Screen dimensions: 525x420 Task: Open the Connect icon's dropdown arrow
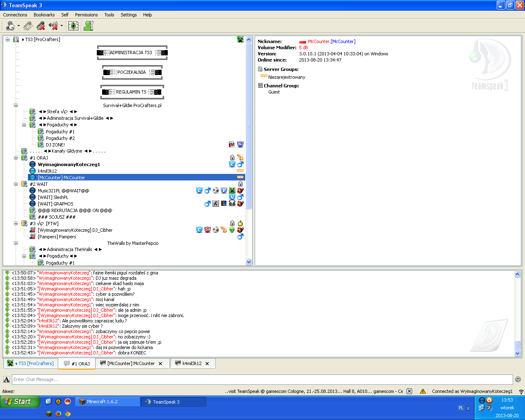tap(18, 26)
